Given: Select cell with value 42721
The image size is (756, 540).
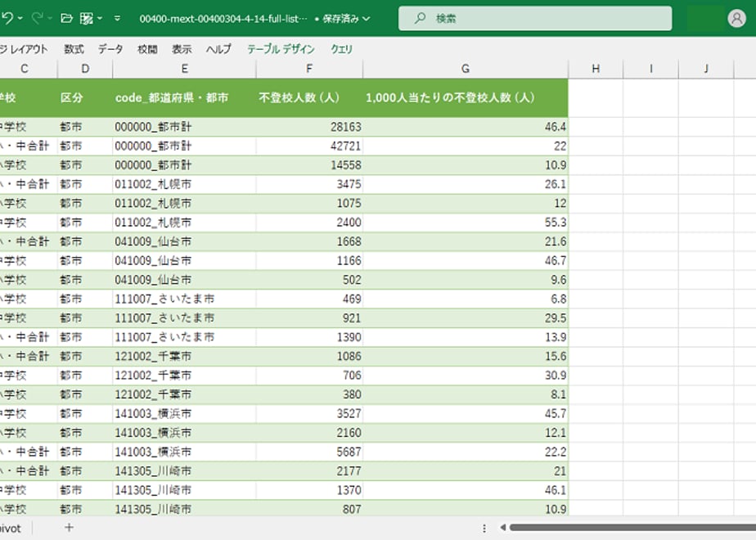Looking at the screenshot, I should click(309, 146).
